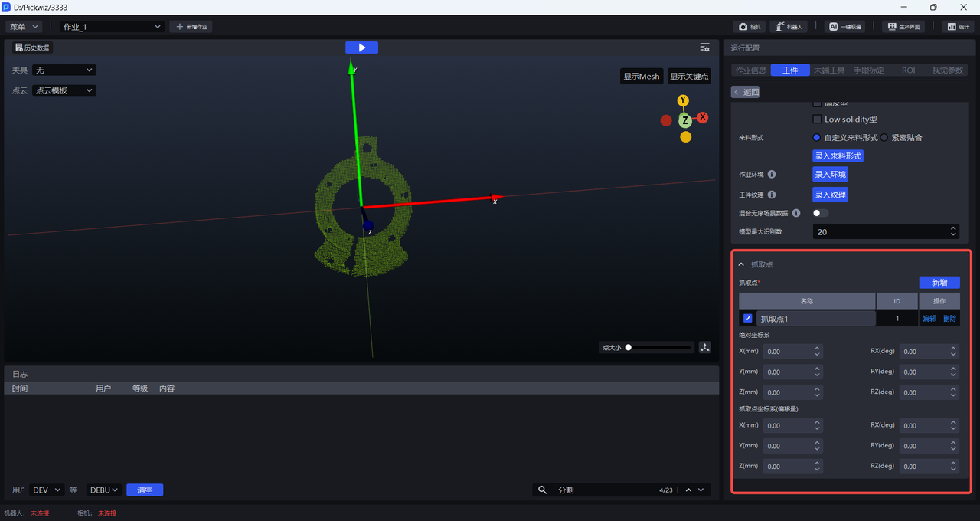
Task: Switch to the 手眼标定 tab
Action: click(x=869, y=70)
